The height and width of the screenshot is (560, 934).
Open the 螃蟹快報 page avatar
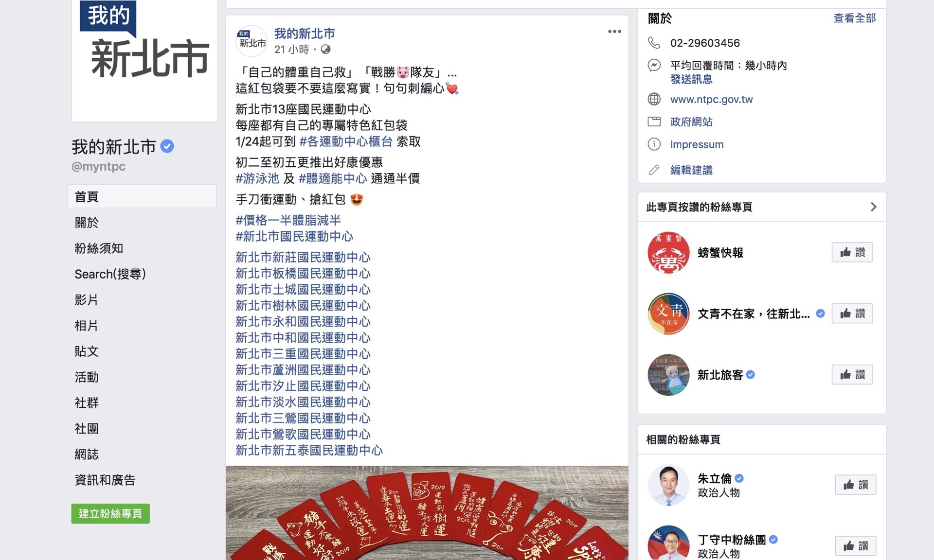click(x=668, y=252)
